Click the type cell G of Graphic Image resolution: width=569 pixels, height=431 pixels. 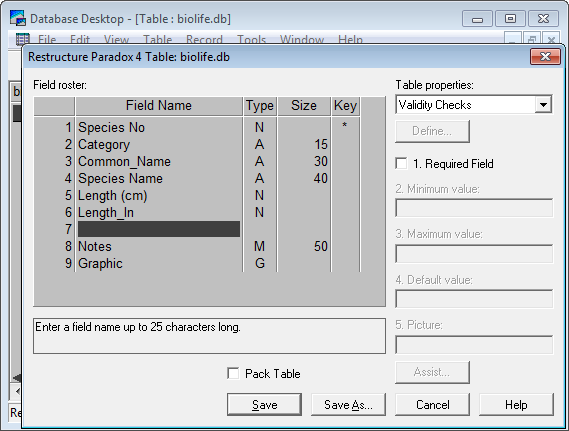[259, 263]
